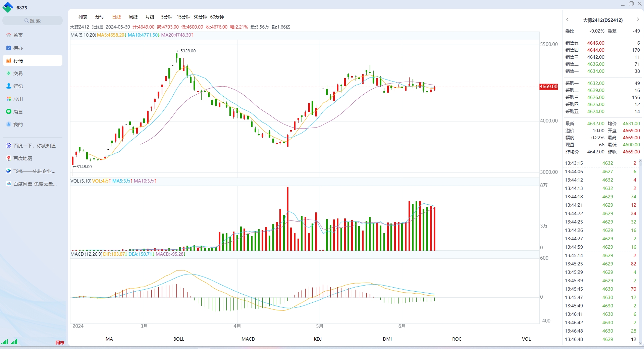
Task: Open the 行纪 sidebar icon
Action: (9, 86)
